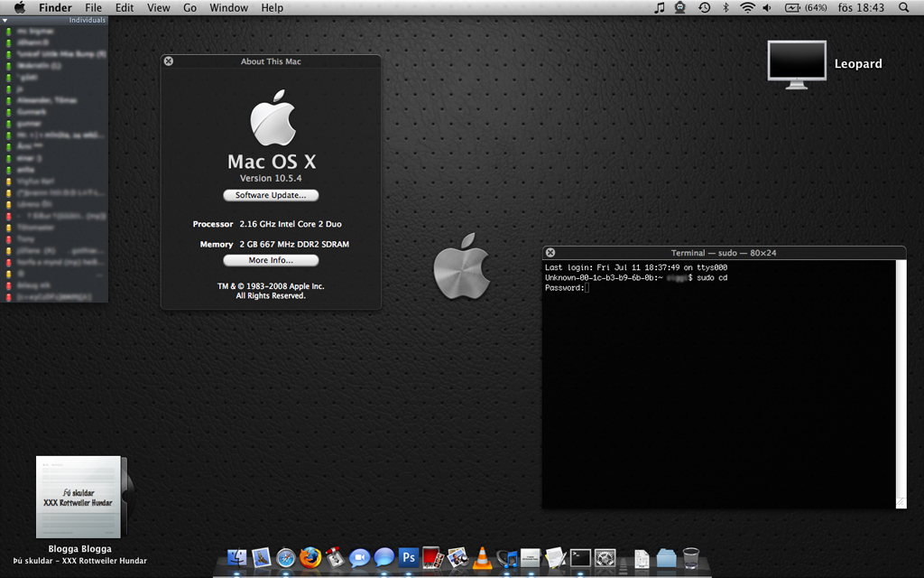
Task: Collapse the Individuals contact group
Action: [x=5, y=20]
